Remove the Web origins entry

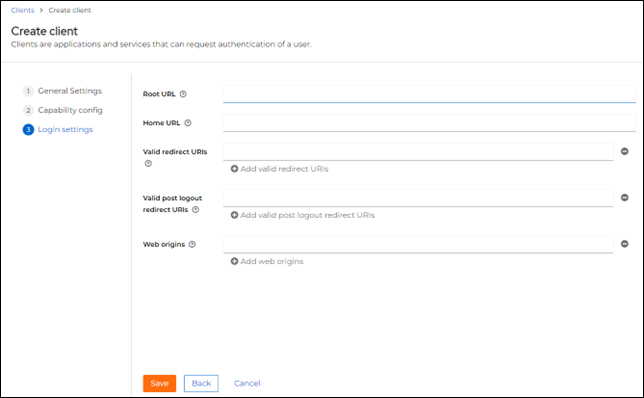(x=624, y=244)
